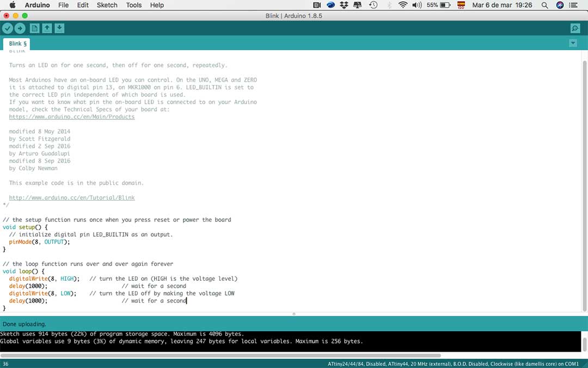Screen dimensions: 588x368
Task: Open the Serial Monitor magnifier icon
Action: (575, 28)
